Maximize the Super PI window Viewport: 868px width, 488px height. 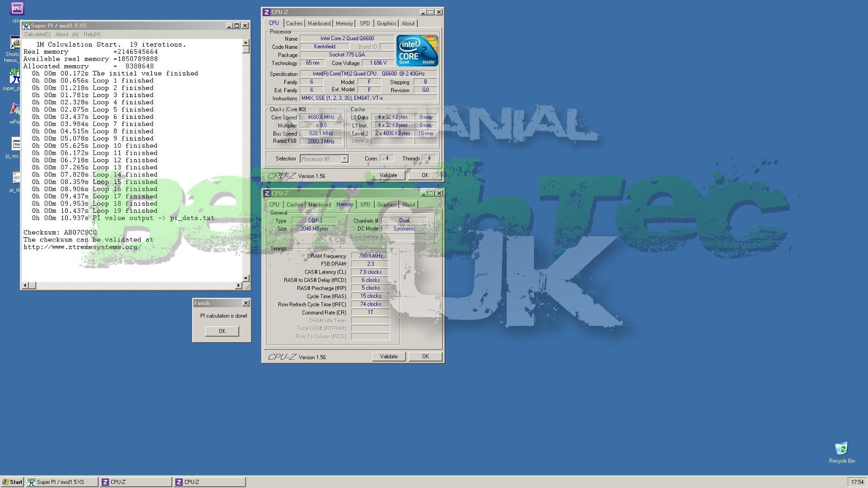click(x=237, y=26)
